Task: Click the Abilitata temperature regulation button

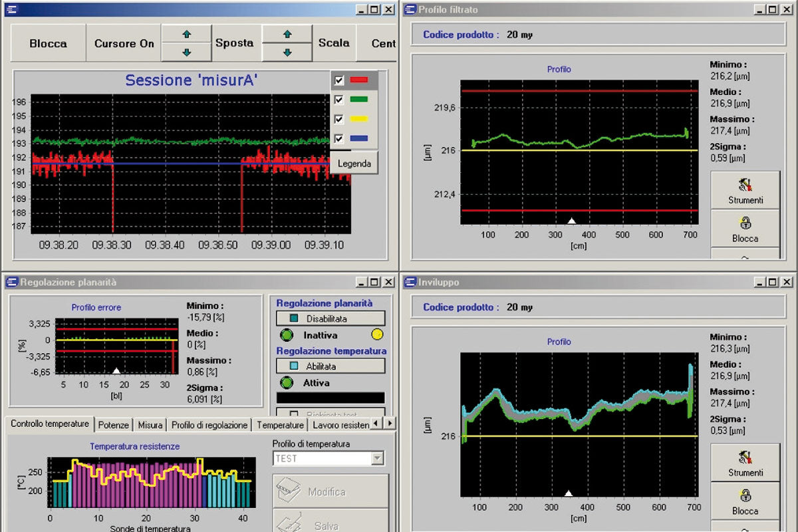Action: point(331,366)
